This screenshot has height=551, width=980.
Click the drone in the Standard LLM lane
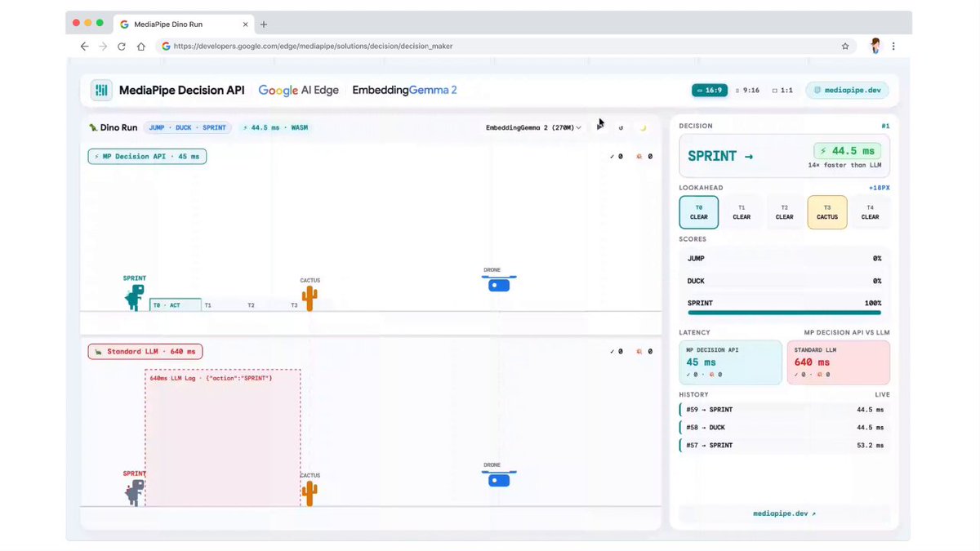[499, 478]
